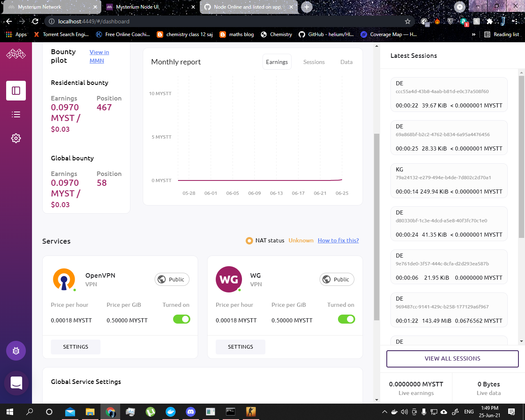
Task: Open the View in MMN link
Action: point(99,56)
